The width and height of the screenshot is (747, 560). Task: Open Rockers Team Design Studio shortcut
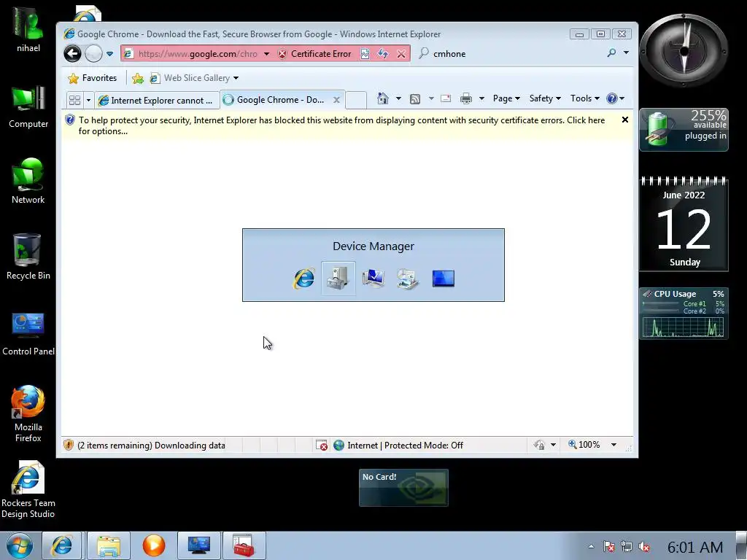pos(28,489)
